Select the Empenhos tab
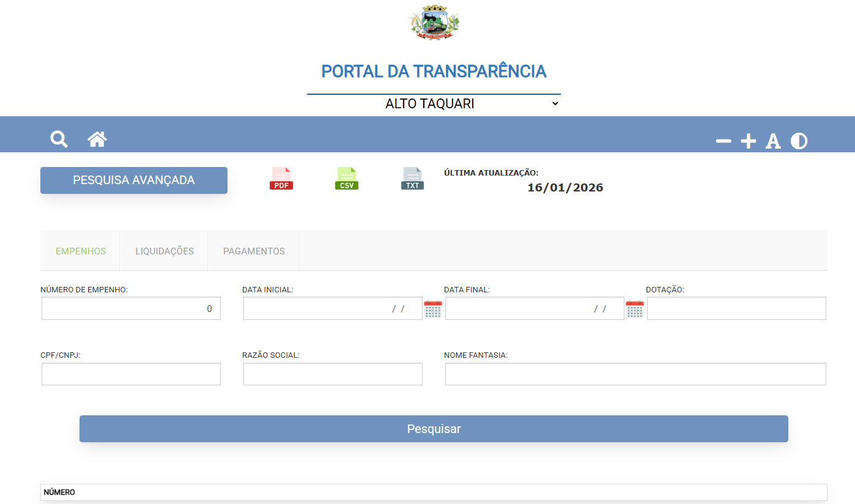855x504 pixels. [81, 251]
